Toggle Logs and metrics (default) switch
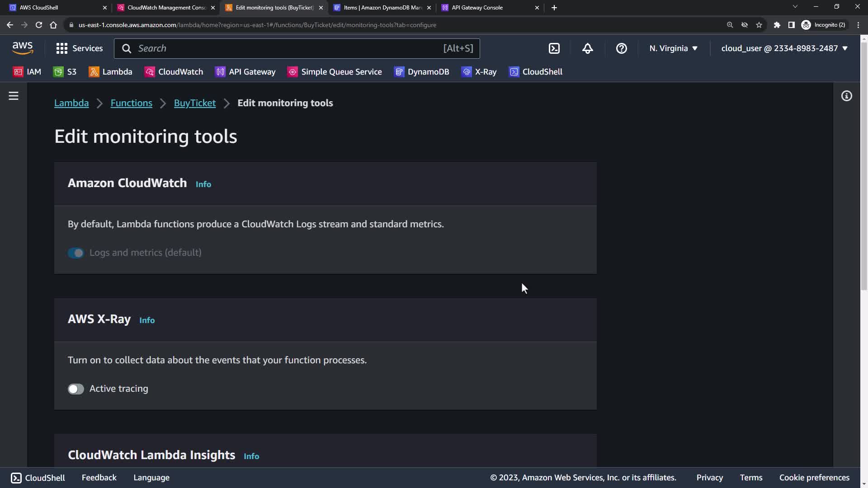Screen dimensions: 868x488 (76, 253)
